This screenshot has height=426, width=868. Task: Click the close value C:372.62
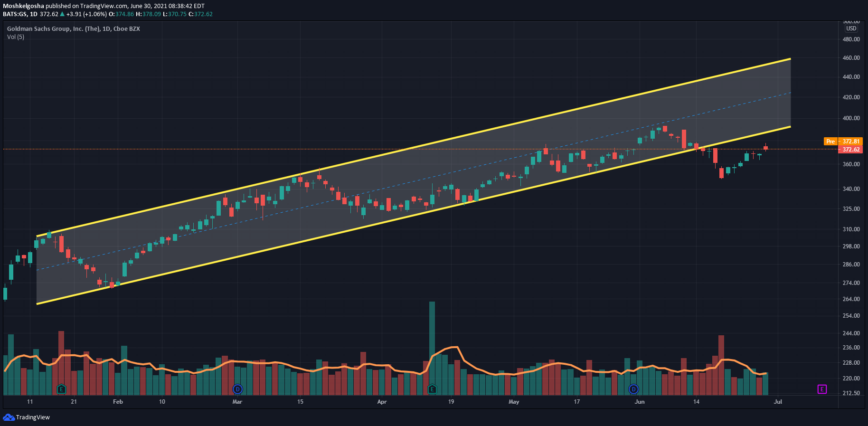200,14
